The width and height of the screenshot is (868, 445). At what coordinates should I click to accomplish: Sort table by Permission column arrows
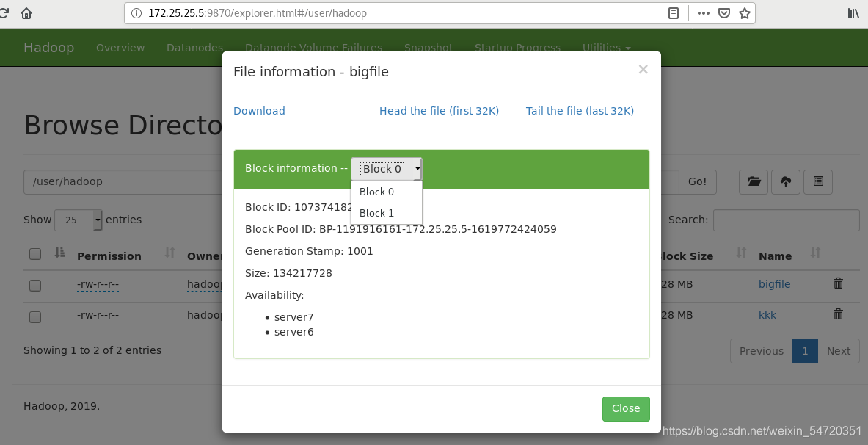169,253
